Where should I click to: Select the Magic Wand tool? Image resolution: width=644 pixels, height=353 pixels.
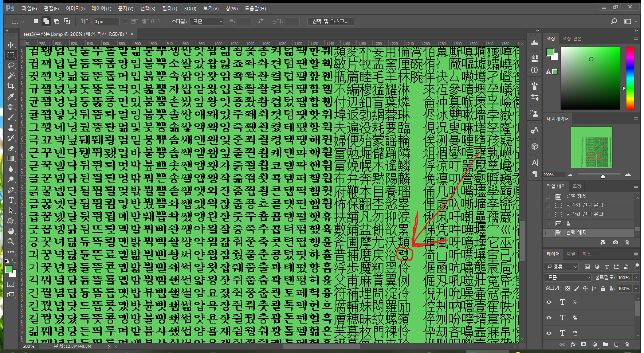pos(11,76)
